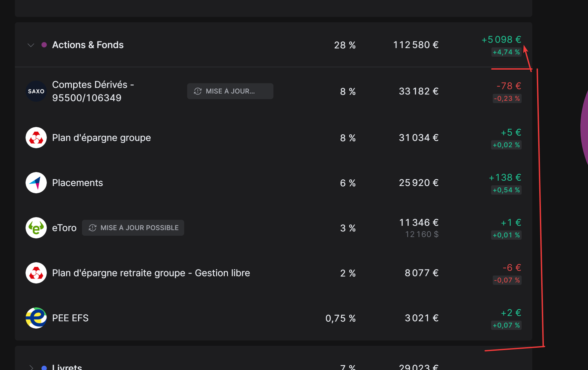Click the -0,23 % badge for Saxo account

507,98
